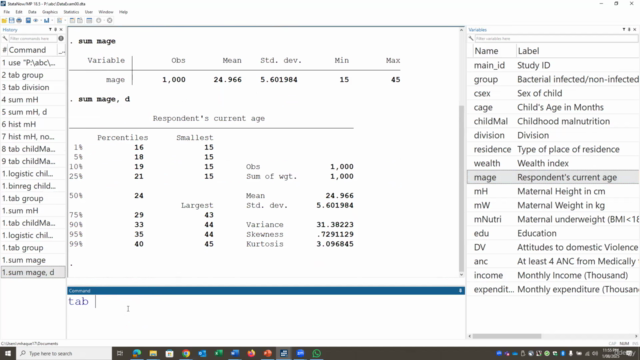Click the Viewer eye toolbar icon
The image size is (640, 360).
36,20
